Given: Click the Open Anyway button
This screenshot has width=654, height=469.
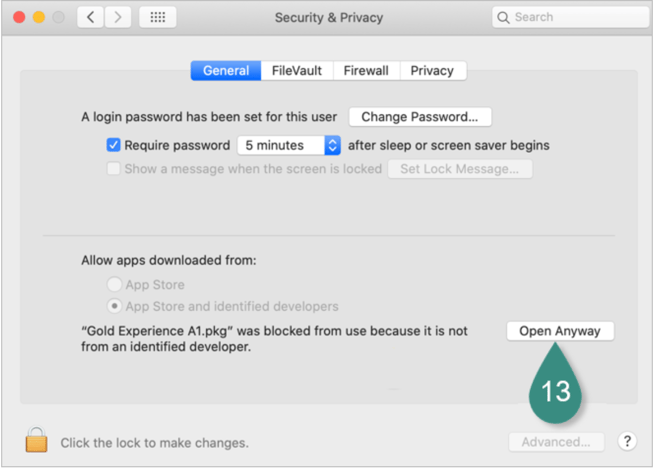Looking at the screenshot, I should [x=560, y=331].
